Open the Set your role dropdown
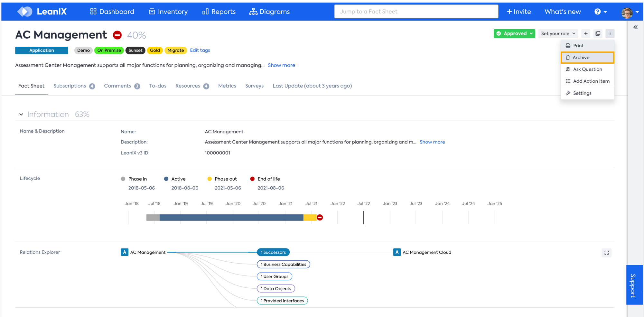644x317 pixels. pyautogui.click(x=558, y=33)
